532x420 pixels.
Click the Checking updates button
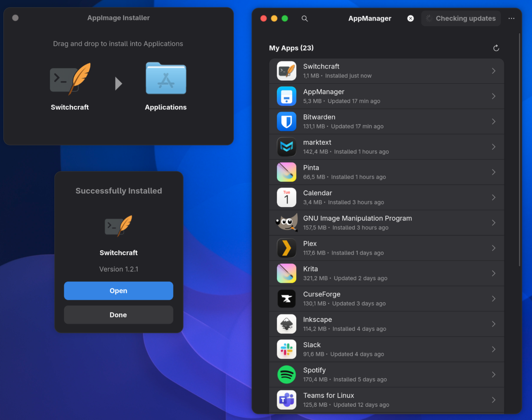coord(461,19)
